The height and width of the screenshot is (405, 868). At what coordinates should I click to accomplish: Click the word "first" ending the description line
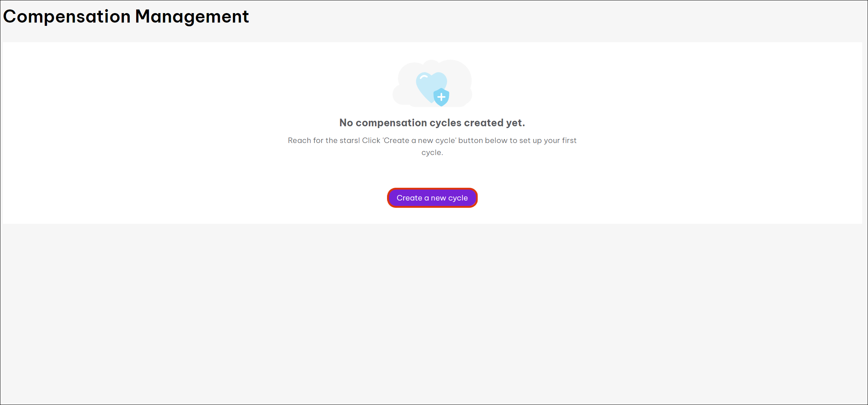pyautogui.click(x=569, y=140)
